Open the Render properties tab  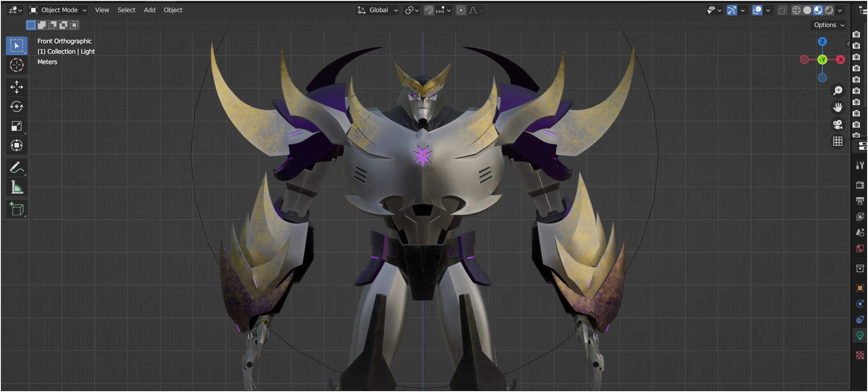click(x=860, y=185)
